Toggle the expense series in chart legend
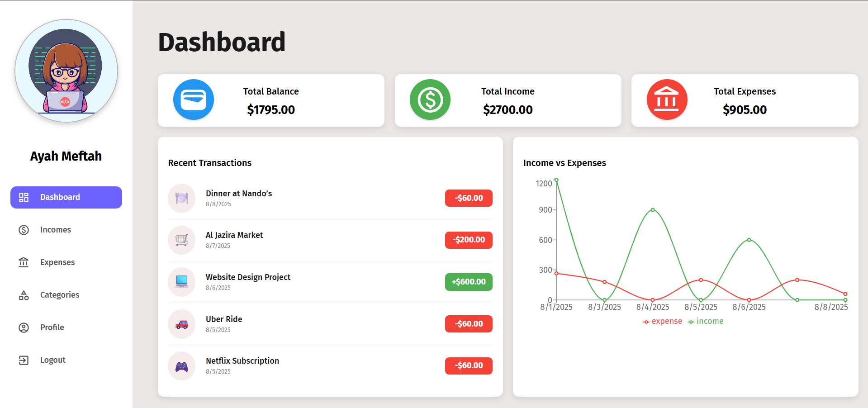This screenshot has width=868, height=408. point(662,321)
